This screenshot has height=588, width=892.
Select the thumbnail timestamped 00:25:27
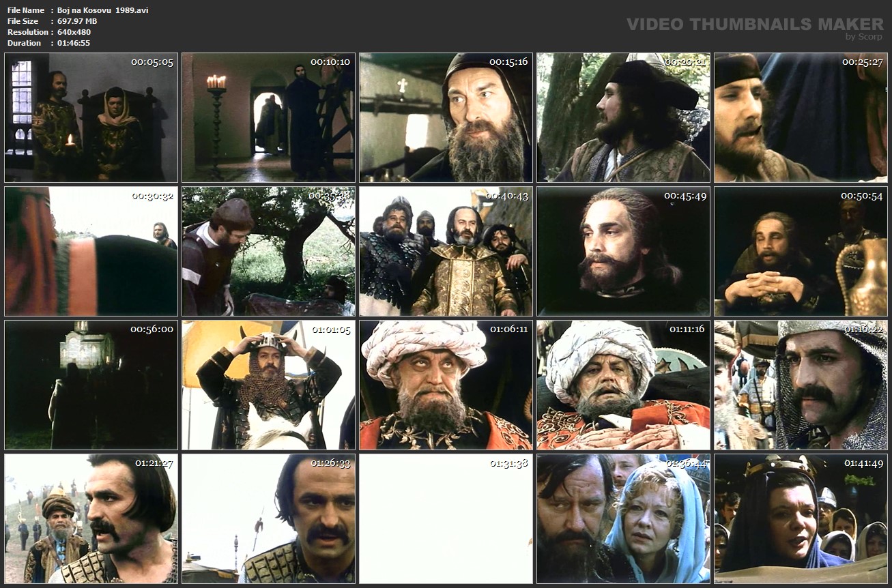(x=801, y=117)
